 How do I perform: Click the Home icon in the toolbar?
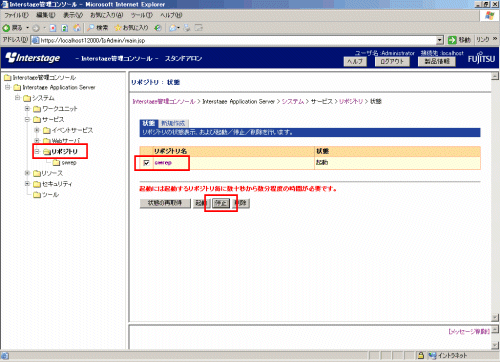click(x=77, y=28)
